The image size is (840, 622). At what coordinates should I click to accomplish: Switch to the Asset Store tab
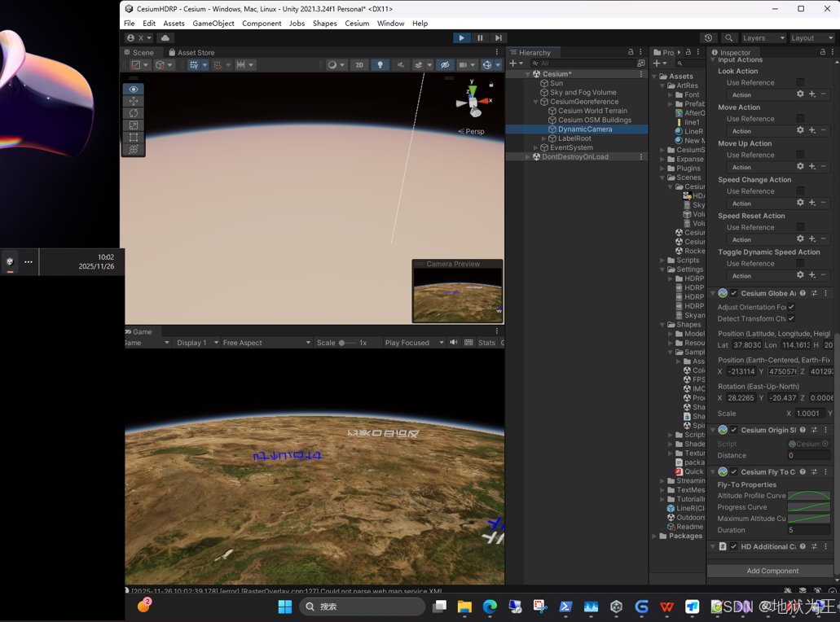click(x=191, y=52)
